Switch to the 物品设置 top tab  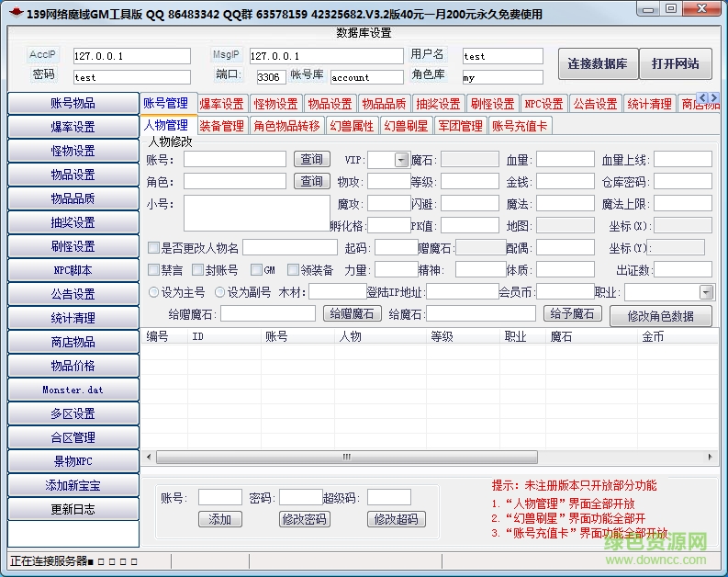330,104
